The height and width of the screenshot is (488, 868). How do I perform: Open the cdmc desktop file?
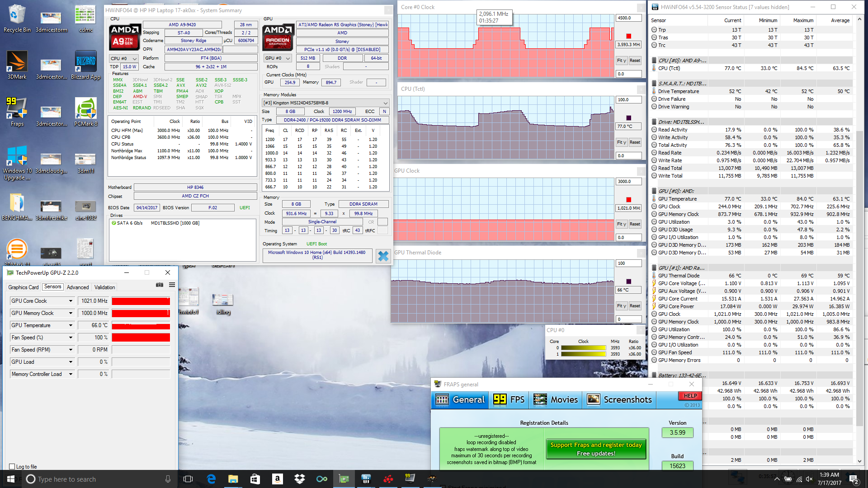(86, 19)
